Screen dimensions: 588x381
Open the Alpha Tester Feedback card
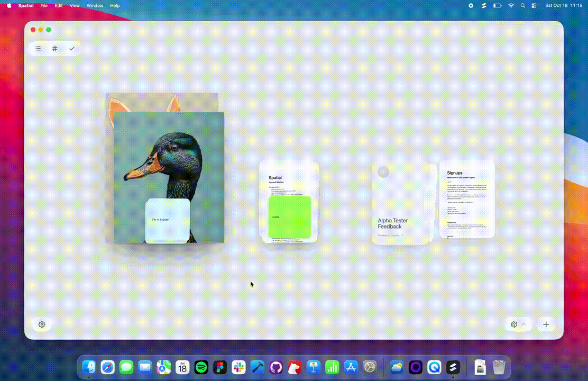400,202
